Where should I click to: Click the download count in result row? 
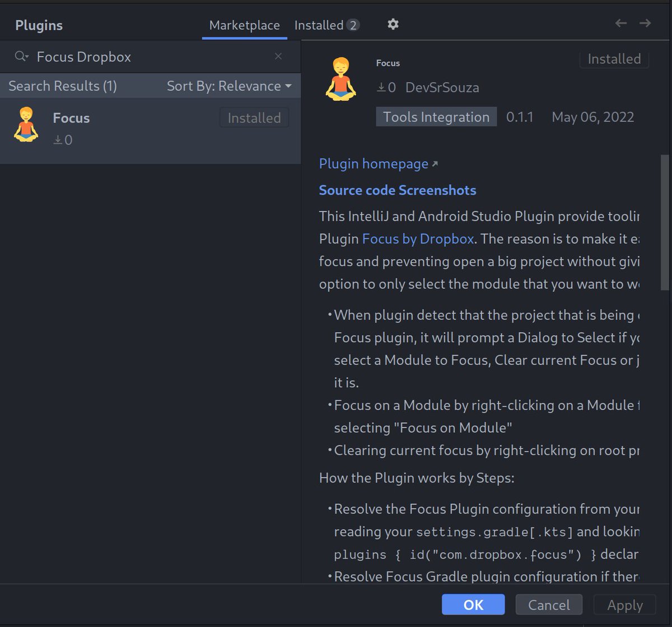pyautogui.click(x=63, y=140)
